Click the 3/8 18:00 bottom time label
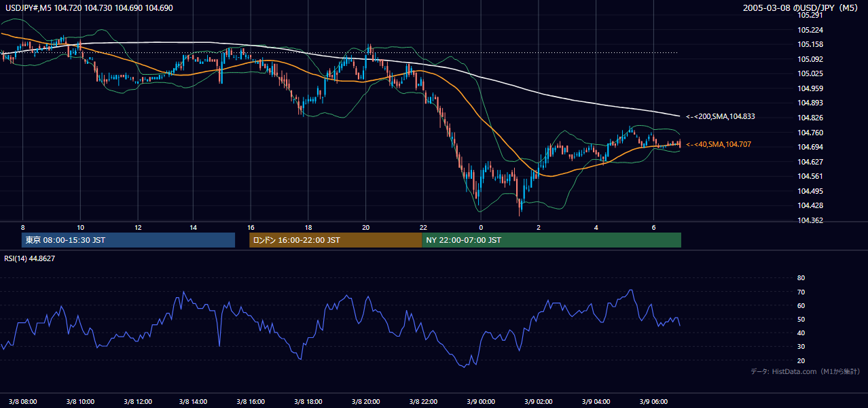The image size is (868, 408). tap(309, 401)
